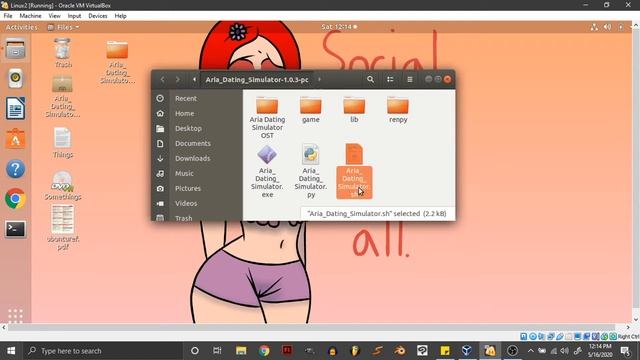Viewport: 640px width, 360px height.
Task: Select the Aria_Dating_Simulator.exe file
Action: 267,171
